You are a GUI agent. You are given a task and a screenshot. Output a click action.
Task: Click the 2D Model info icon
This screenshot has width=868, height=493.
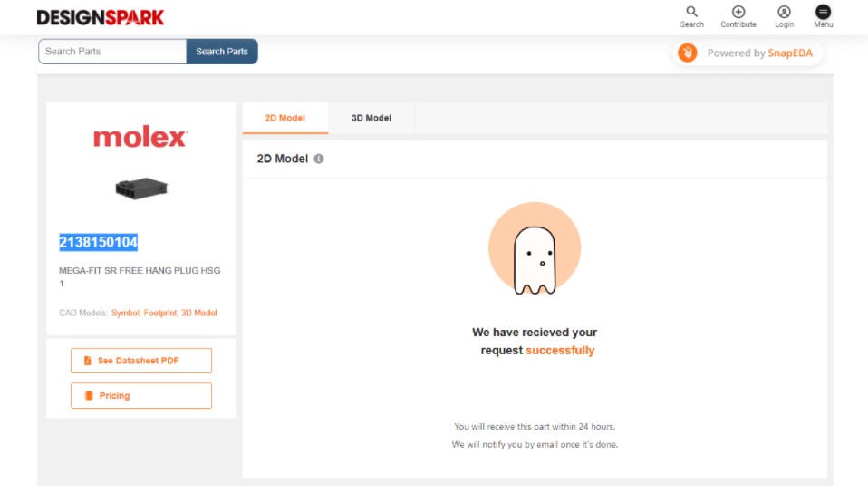click(319, 159)
